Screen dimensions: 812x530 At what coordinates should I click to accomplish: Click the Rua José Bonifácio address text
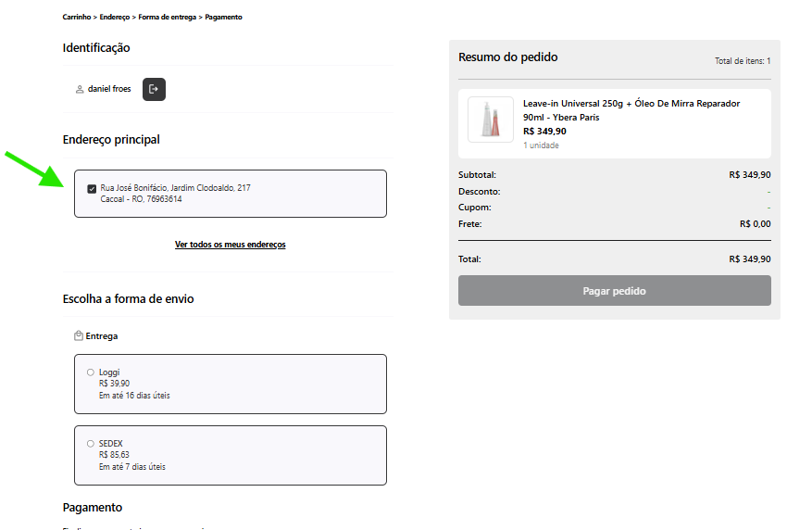coord(175,188)
